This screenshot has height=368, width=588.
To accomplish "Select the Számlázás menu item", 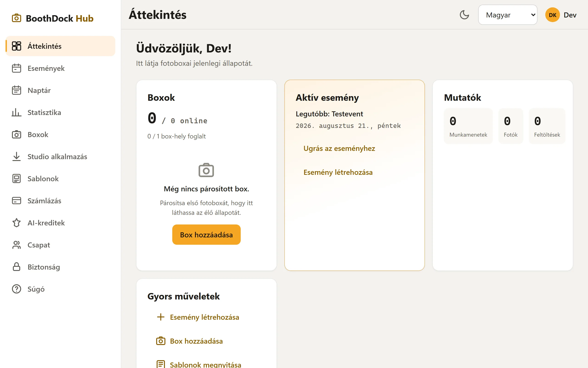I will pos(60,201).
